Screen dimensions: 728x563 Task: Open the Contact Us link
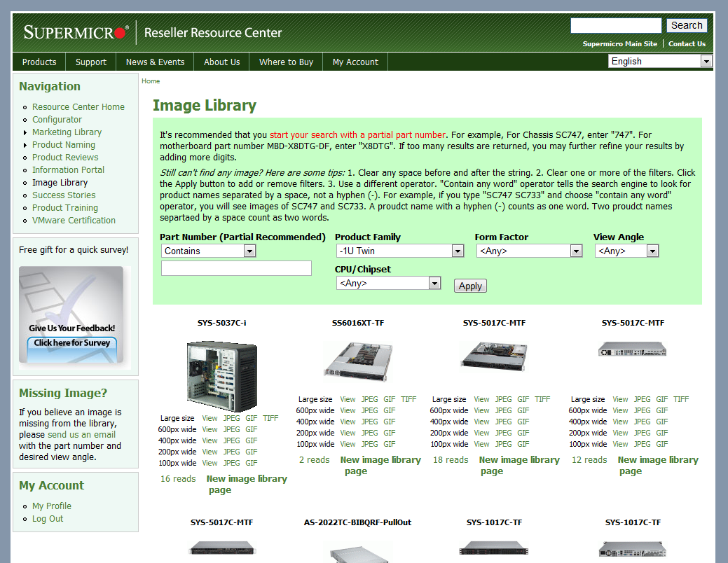click(687, 43)
